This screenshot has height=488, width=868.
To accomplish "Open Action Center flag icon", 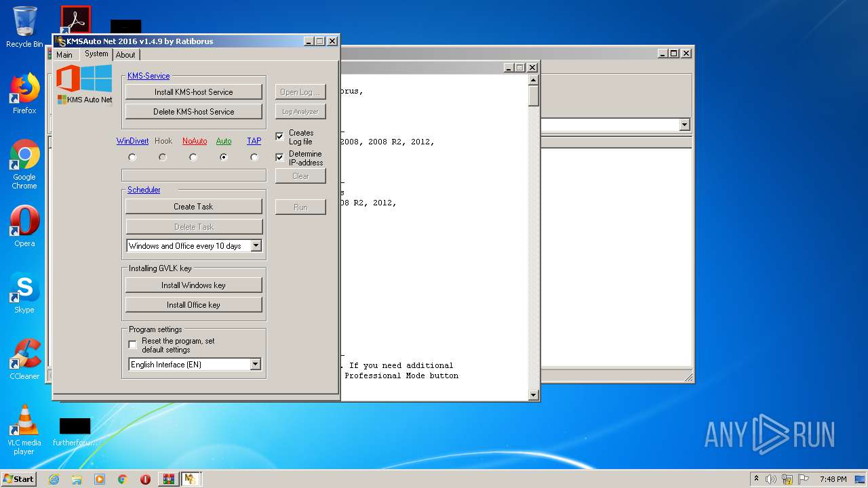I will point(804,479).
